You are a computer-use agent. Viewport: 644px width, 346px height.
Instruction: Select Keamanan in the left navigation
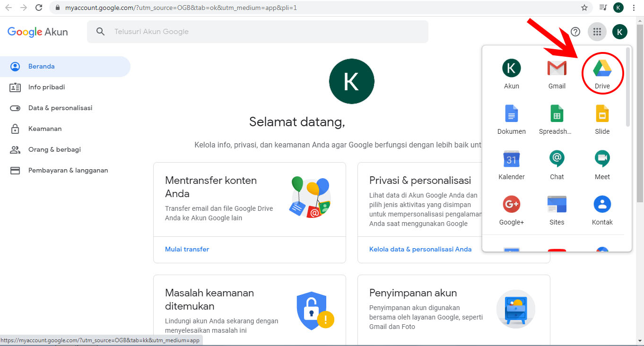point(45,129)
